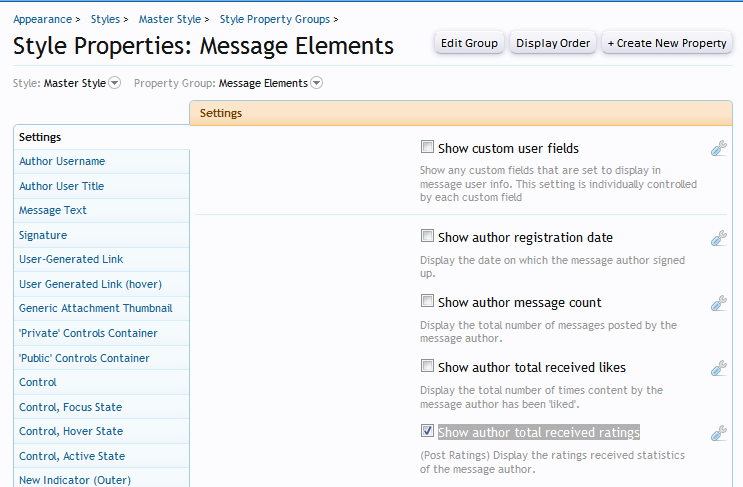743x487 pixels.
Task: Uncheck Show author total received ratings
Action: click(427, 432)
